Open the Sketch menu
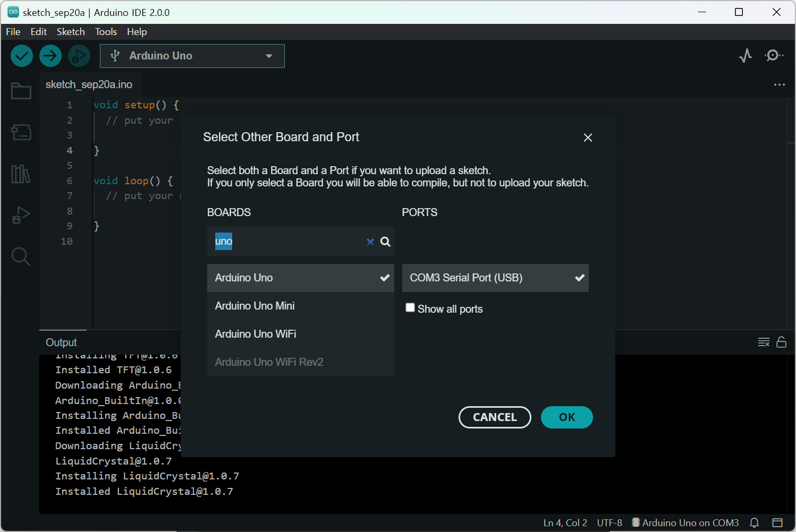This screenshot has height=532, width=796. pyautogui.click(x=71, y=32)
